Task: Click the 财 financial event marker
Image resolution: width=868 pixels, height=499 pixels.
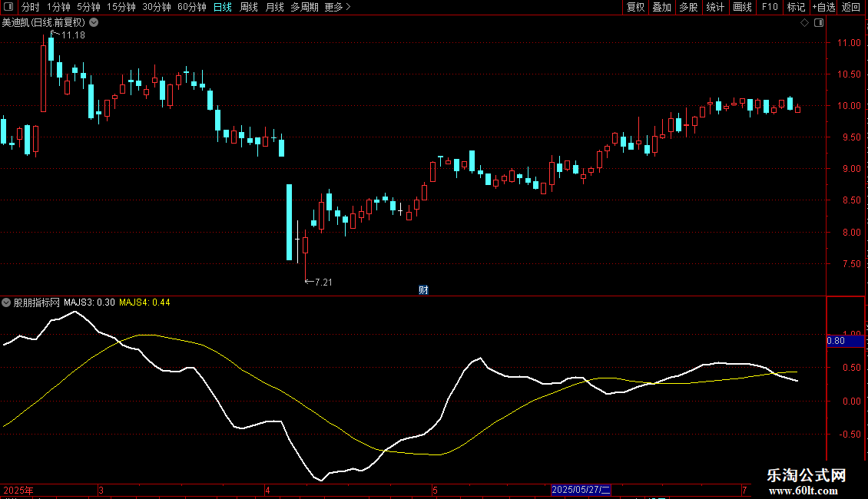Action: [x=423, y=290]
